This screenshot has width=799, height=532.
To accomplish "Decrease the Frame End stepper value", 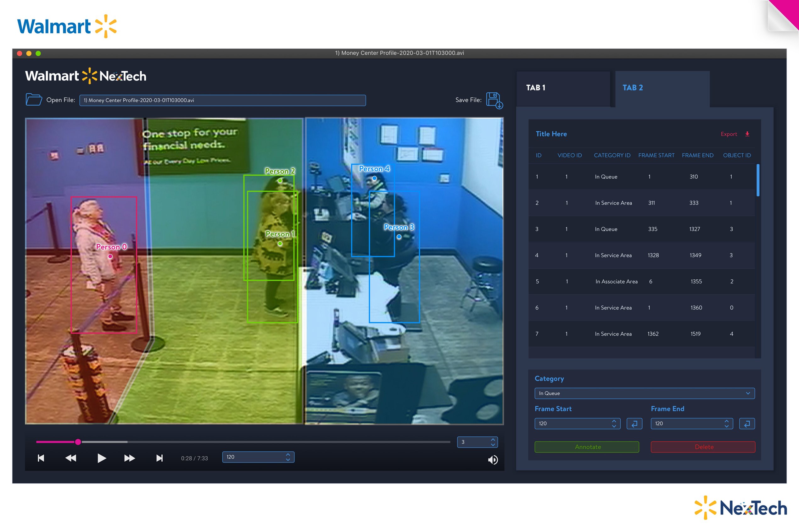I will 726,426.
